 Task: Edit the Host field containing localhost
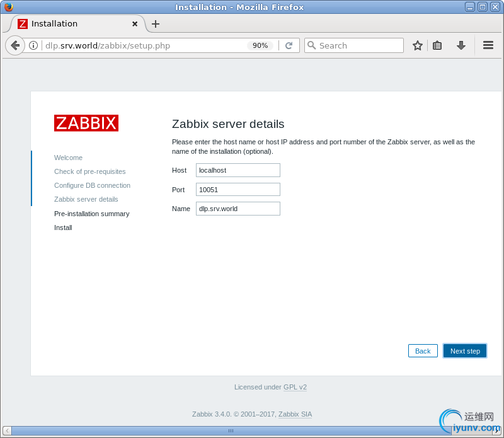[238, 170]
